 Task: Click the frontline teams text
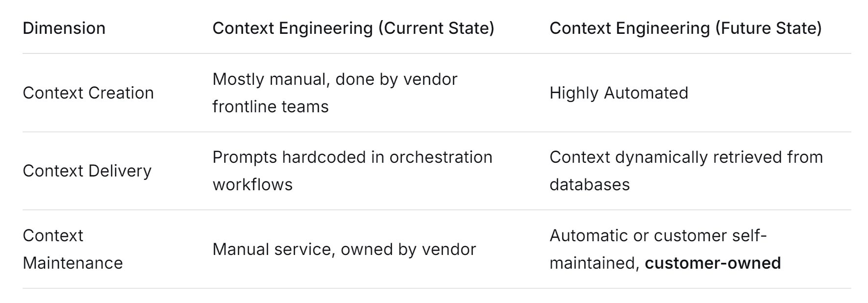click(x=270, y=106)
